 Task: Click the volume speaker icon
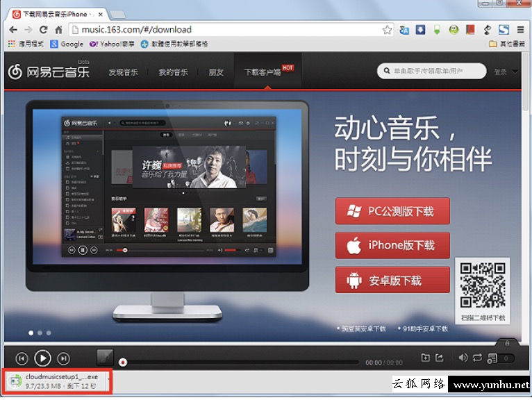(463, 358)
